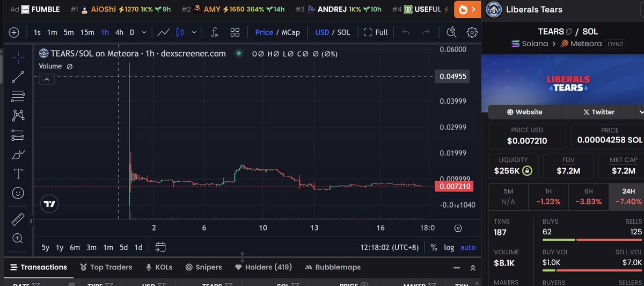644x286 pixels.
Task: Select the 24H price change tab
Action: point(627,197)
